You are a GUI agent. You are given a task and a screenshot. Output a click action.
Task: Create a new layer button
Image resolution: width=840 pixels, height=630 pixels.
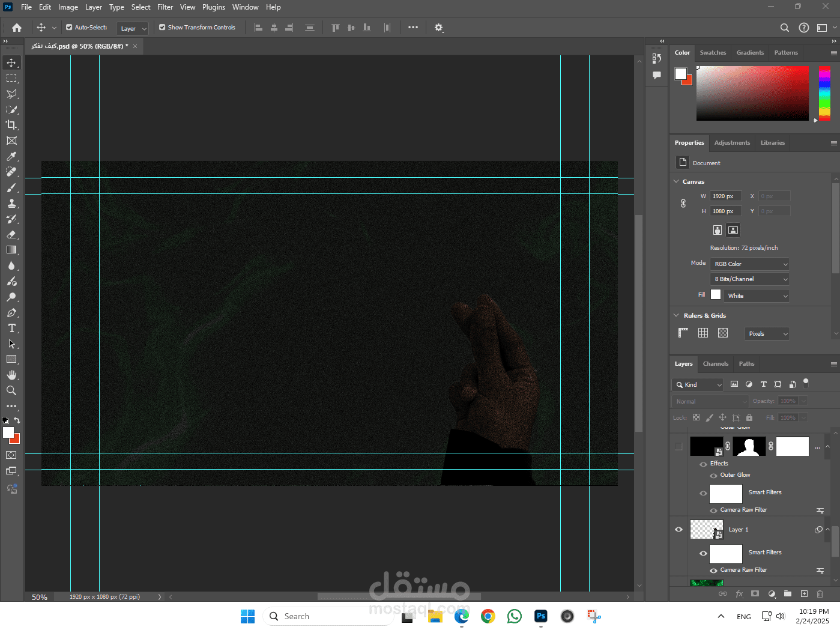coord(804,594)
